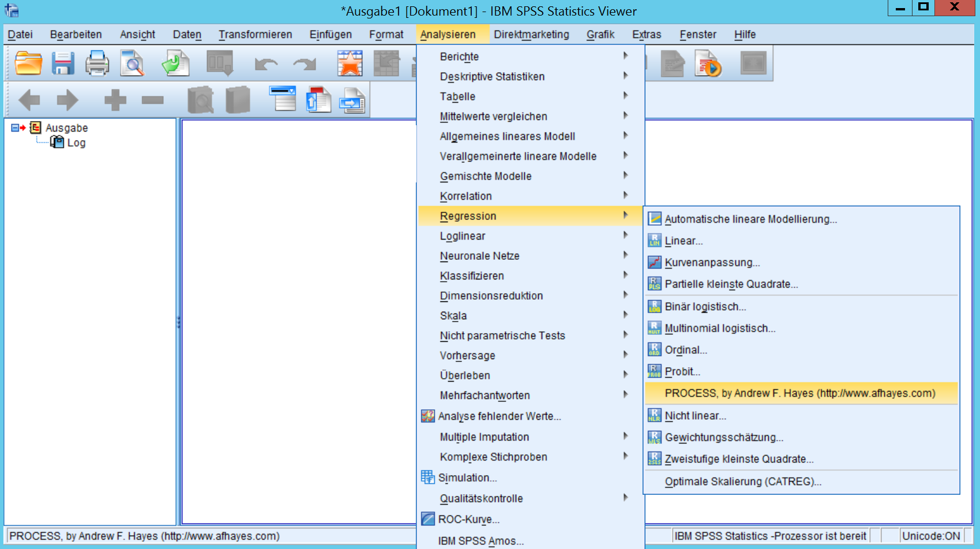Viewport: 980px width, 549px height.
Task: Click the Export output icon
Action: coord(175,63)
